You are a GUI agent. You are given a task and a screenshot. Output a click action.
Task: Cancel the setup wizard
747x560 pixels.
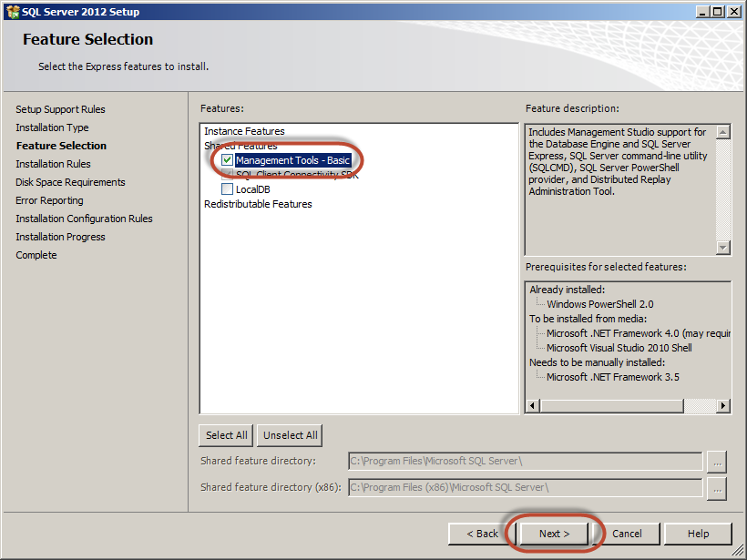[x=627, y=534]
